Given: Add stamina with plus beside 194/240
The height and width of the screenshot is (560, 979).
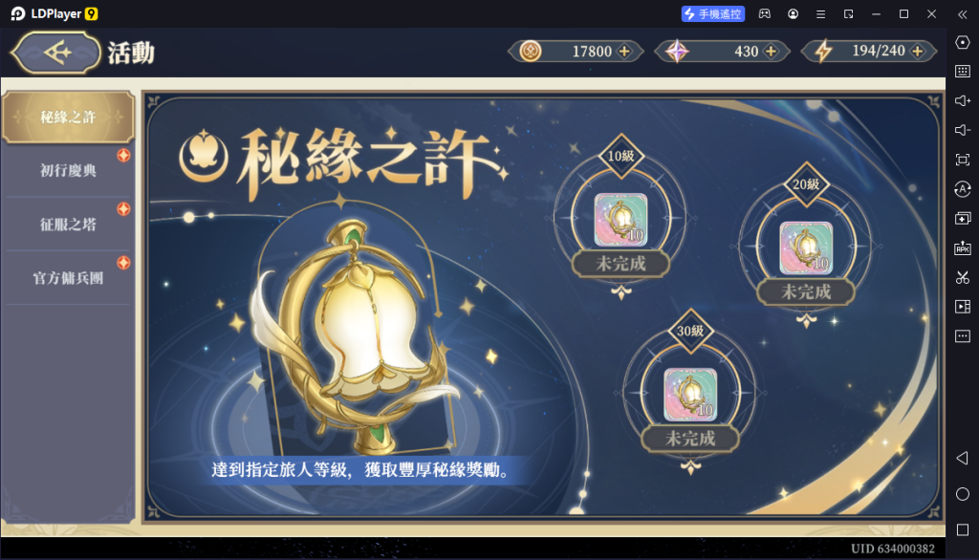Looking at the screenshot, I should pyautogui.click(x=917, y=52).
